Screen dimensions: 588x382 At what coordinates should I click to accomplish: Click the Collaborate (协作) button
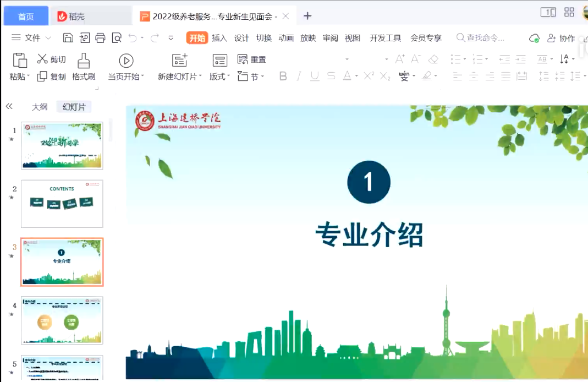click(561, 38)
